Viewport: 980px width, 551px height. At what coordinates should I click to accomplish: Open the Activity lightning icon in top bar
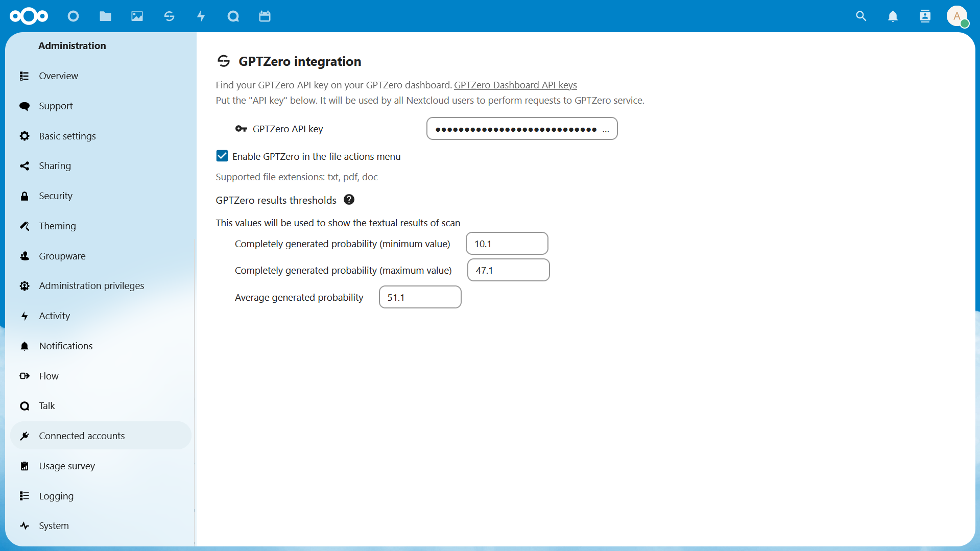point(201,16)
